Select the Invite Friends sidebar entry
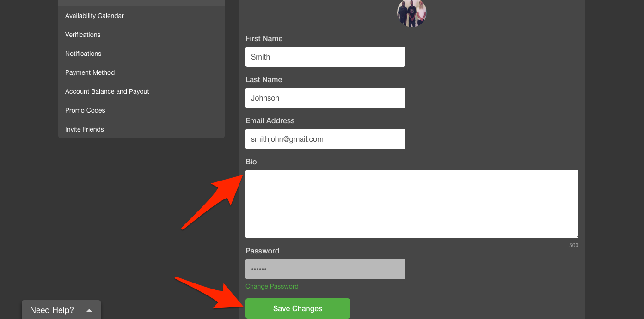644x319 pixels. point(141,129)
